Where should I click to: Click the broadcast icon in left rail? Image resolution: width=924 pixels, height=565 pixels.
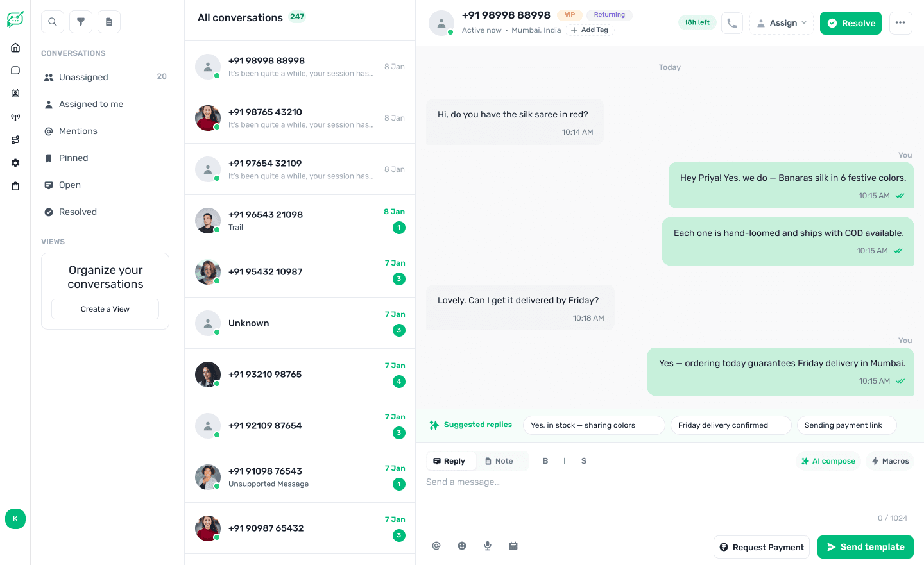pyautogui.click(x=15, y=117)
